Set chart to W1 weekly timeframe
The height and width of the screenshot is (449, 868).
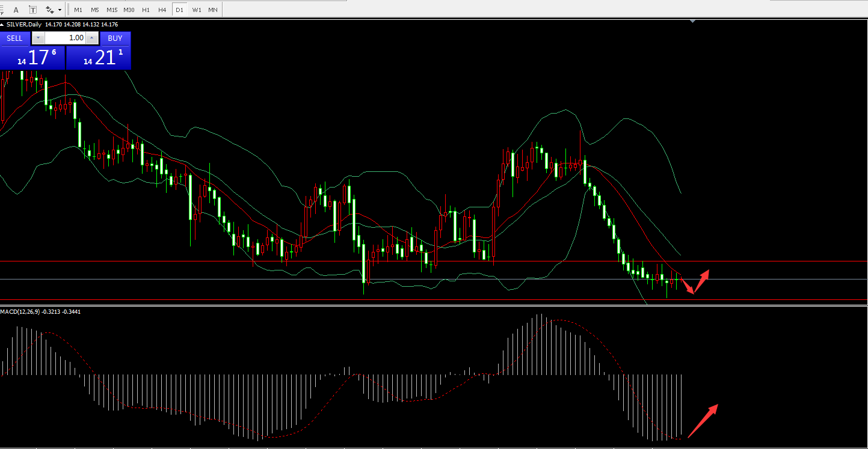click(x=197, y=10)
